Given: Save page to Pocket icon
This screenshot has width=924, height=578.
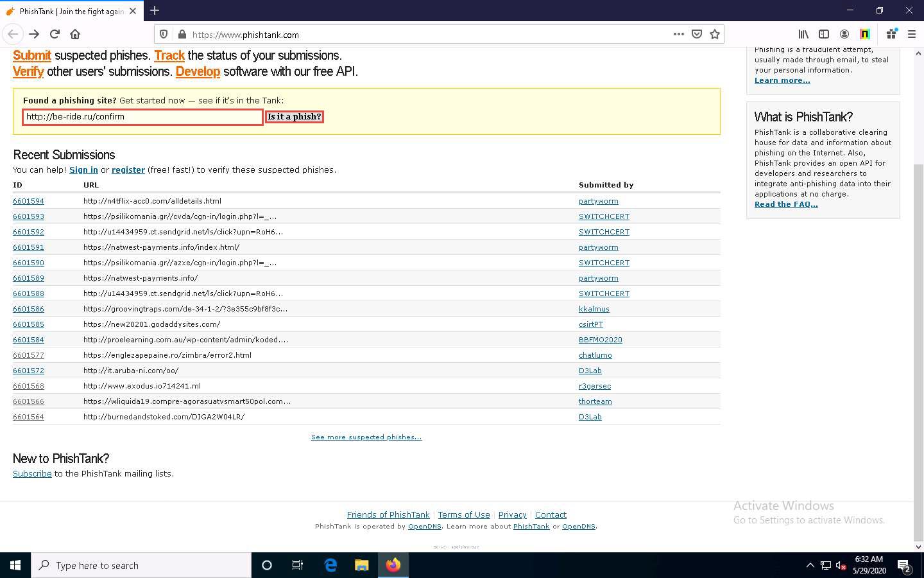Looking at the screenshot, I should coord(697,34).
